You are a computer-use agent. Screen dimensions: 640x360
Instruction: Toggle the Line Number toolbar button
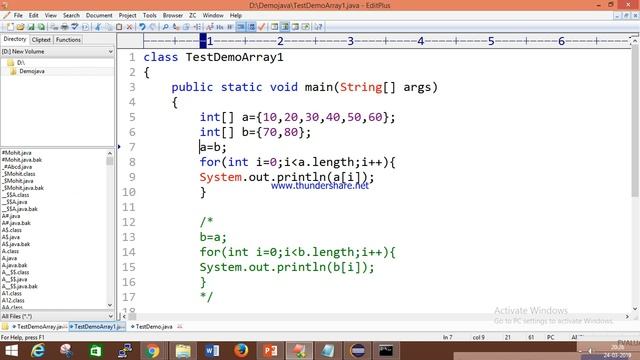(252, 27)
